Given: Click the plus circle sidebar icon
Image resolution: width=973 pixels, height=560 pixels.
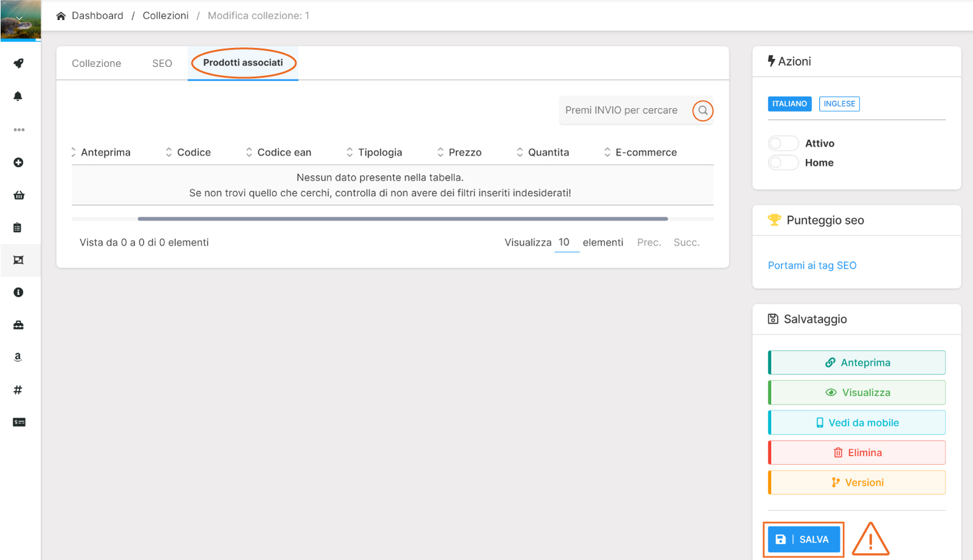Looking at the screenshot, I should [x=18, y=162].
